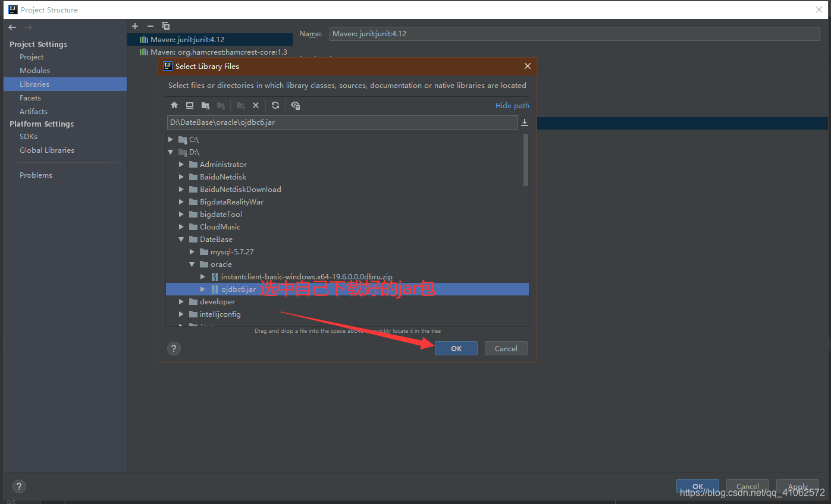Close the Select Library Files dialog

(527, 66)
